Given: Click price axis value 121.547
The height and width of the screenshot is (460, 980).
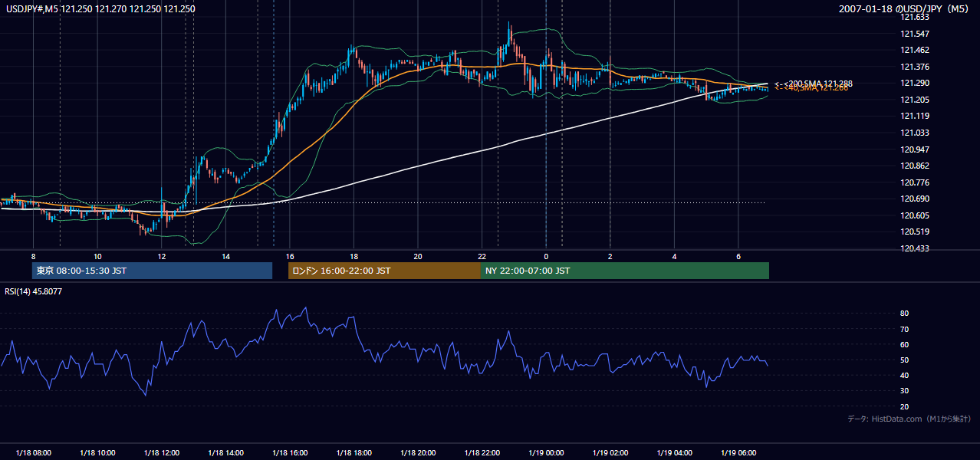Looking at the screenshot, I should 914,34.
